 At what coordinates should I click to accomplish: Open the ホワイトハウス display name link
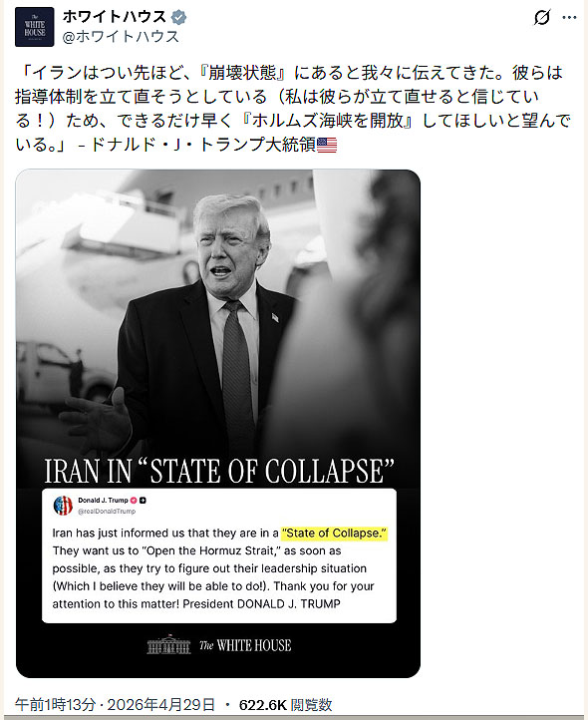click(115, 17)
